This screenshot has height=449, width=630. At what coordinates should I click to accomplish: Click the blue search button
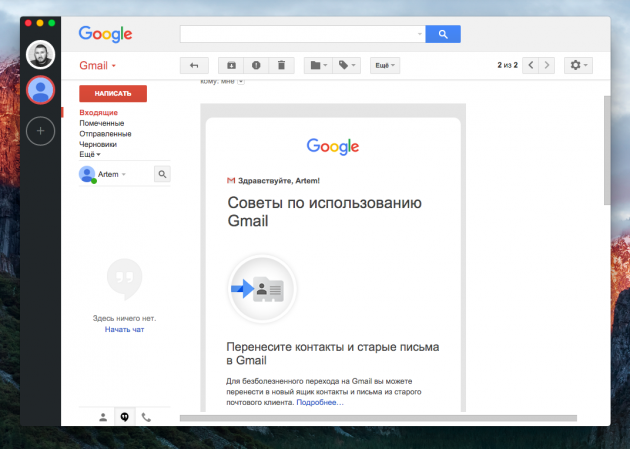443,34
